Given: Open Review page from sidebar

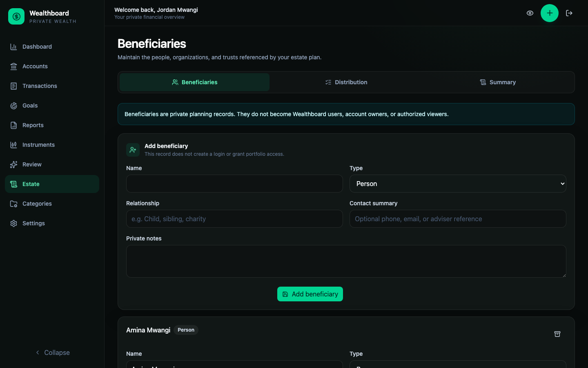Looking at the screenshot, I should tap(52, 164).
